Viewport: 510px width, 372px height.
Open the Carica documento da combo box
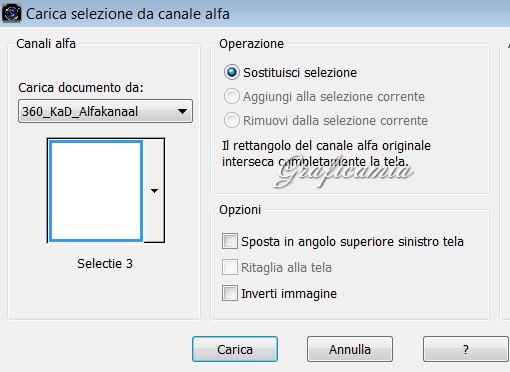105,111
